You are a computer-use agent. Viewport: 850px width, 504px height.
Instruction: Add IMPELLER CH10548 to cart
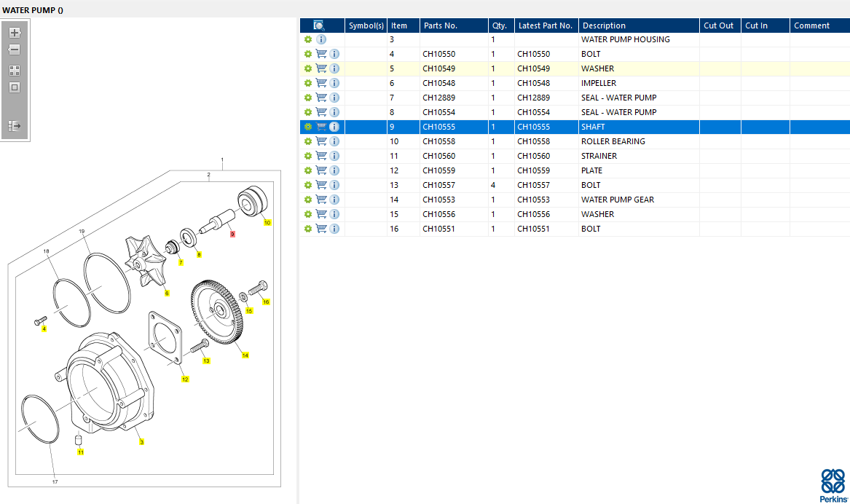click(x=321, y=83)
